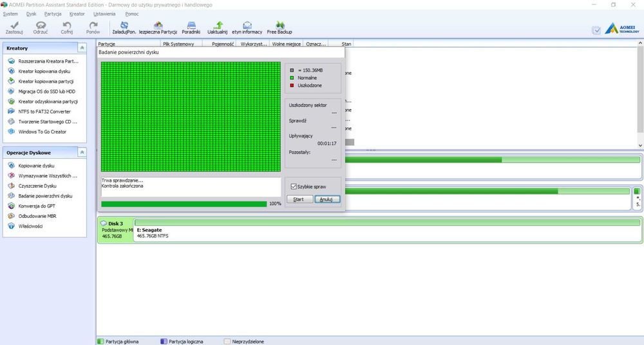Click the log text box with Kontrola zakończona

(x=191, y=187)
